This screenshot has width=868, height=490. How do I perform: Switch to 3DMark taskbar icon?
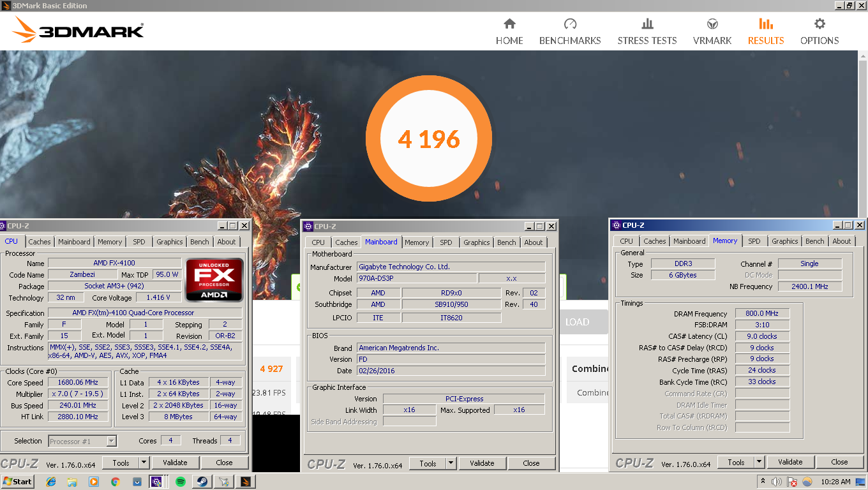pos(246,482)
